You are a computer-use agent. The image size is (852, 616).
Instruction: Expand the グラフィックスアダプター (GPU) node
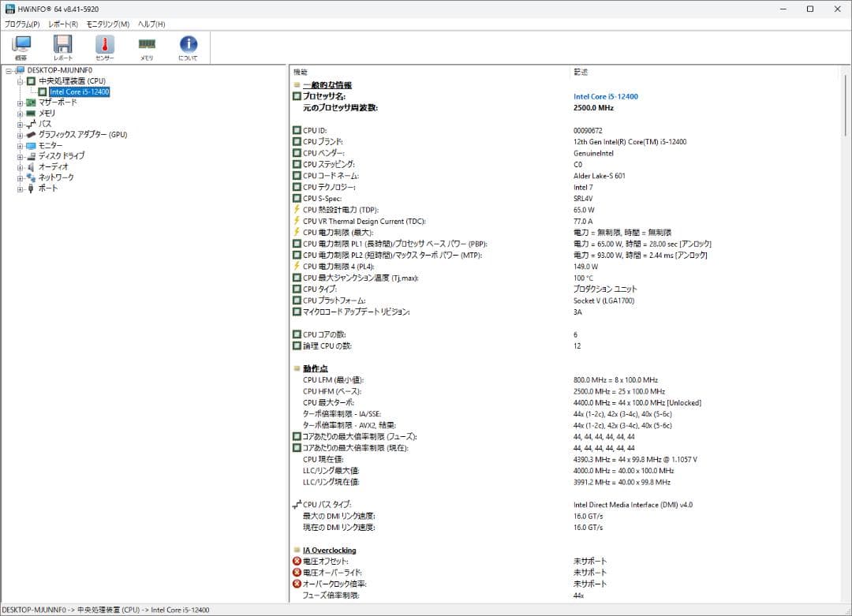pos(19,134)
